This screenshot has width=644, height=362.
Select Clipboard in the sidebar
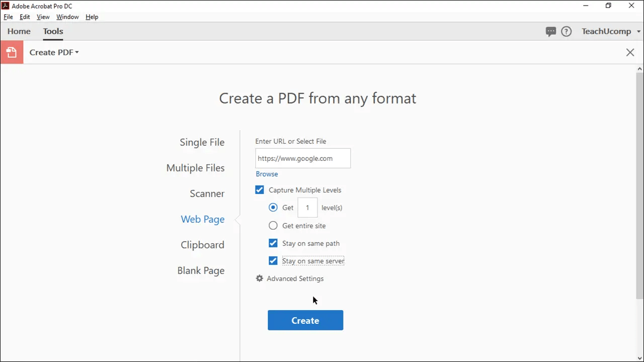tap(202, 245)
